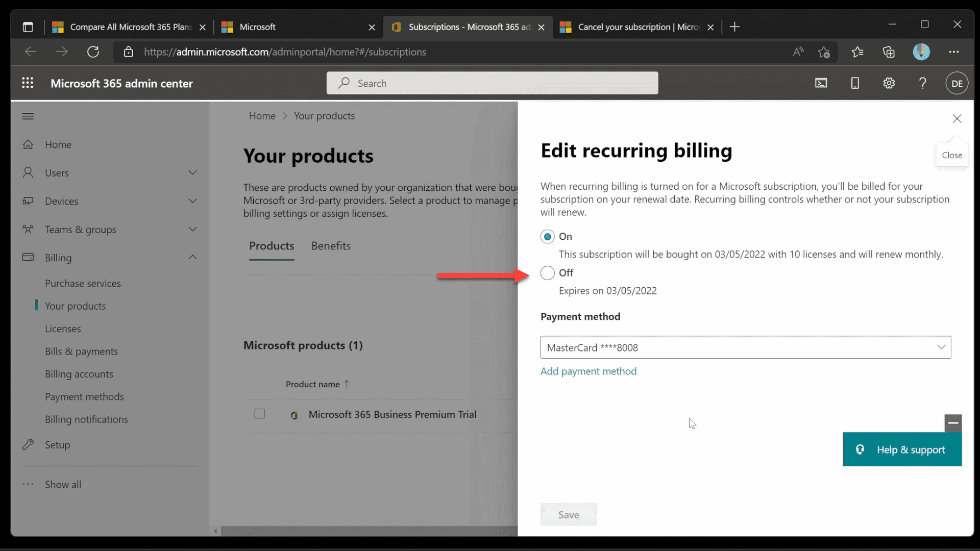Open Your products in sidebar
Image resolution: width=980 pixels, height=551 pixels.
[75, 306]
